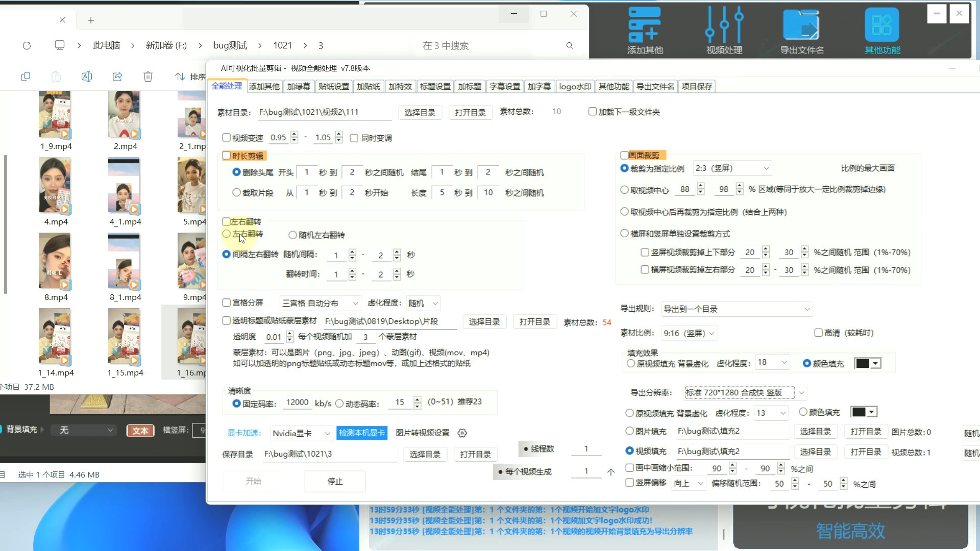Open the 三宫格 自动分布 dropdown
This screenshot has width=980, height=551.
click(320, 303)
